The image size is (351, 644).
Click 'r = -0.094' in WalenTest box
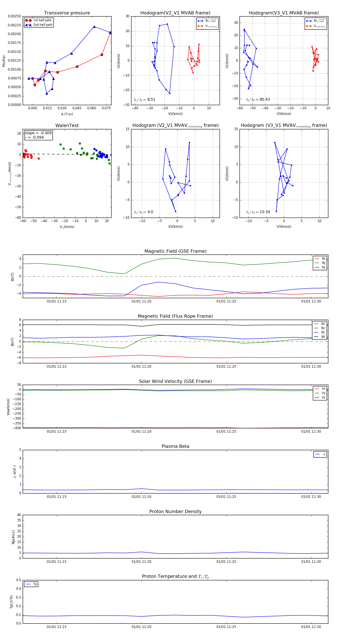pos(35,137)
